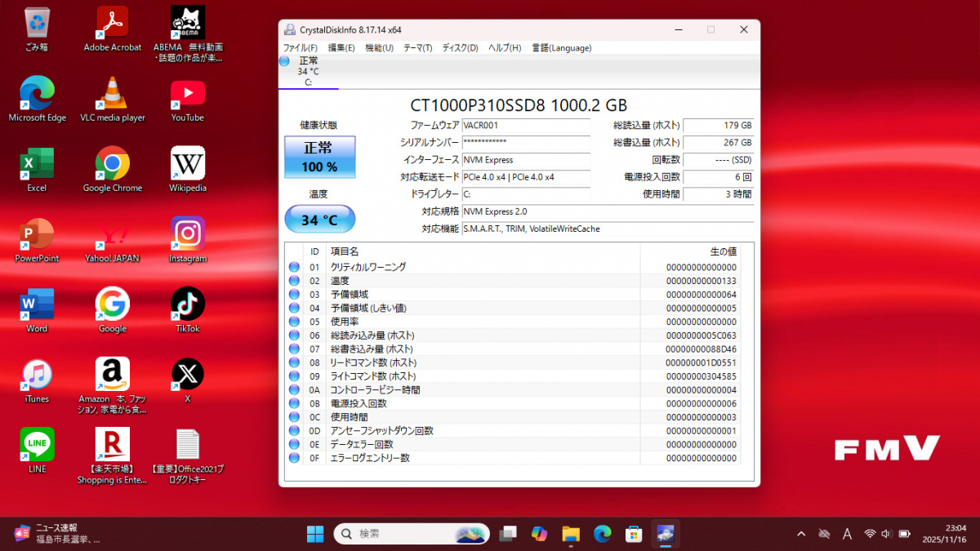Open the ディスク(D) menu

460,48
